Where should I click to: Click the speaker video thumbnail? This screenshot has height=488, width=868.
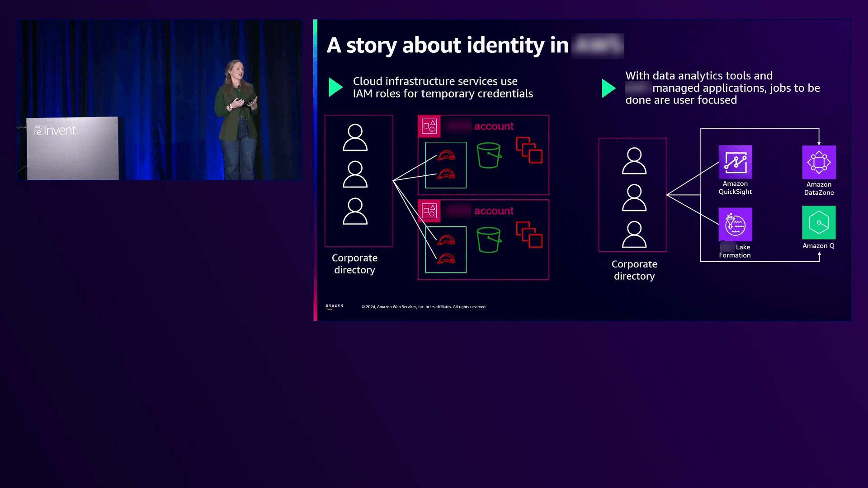pos(159,100)
